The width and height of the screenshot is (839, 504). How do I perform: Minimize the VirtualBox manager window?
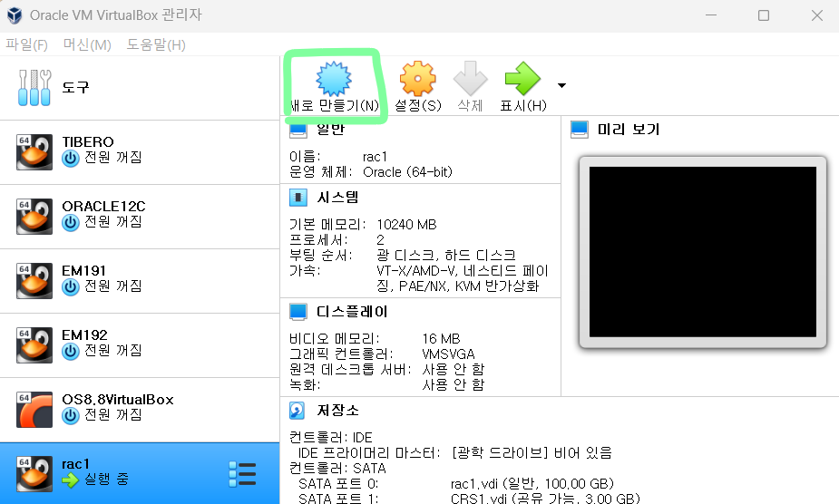point(710,15)
